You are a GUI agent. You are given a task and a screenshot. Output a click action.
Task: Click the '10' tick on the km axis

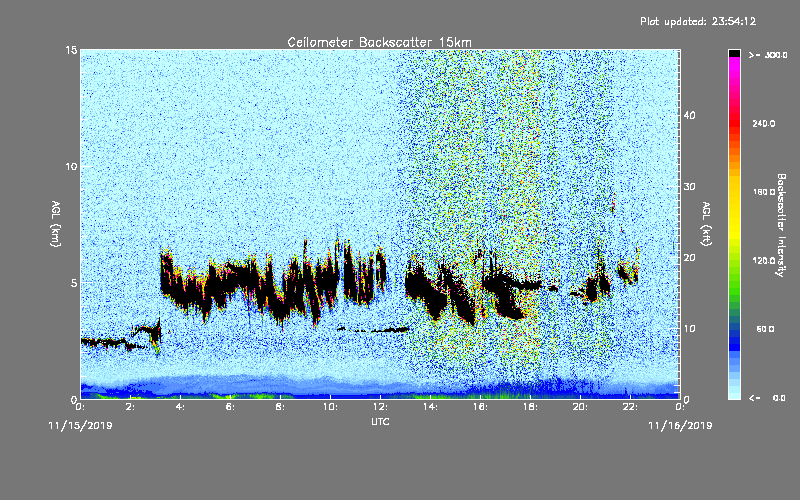71,166
